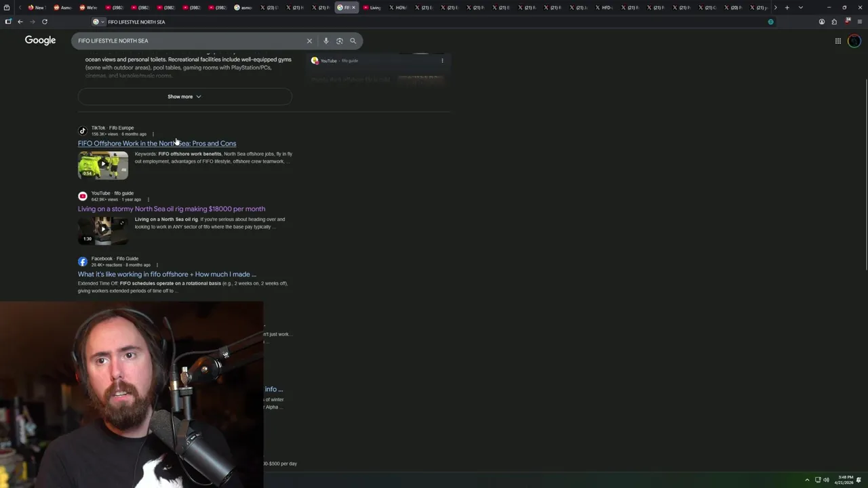Image resolution: width=868 pixels, height=488 pixels.
Task: Click the YouTube favicon beside fifo guide result
Action: (x=83, y=196)
